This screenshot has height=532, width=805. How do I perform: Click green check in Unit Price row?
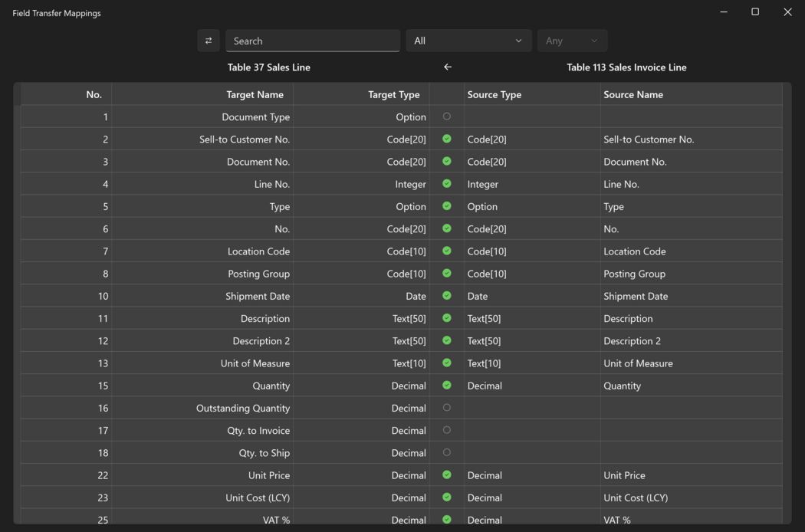point(447,475)
